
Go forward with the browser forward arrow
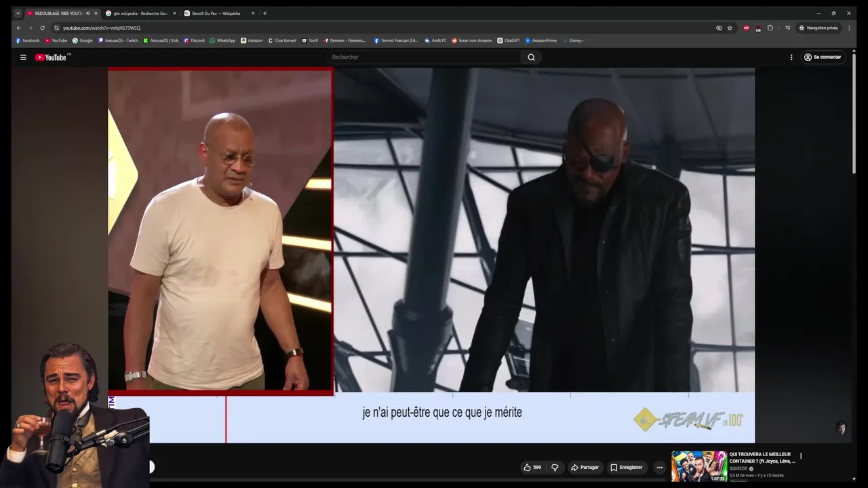click(x=30, y=28)
